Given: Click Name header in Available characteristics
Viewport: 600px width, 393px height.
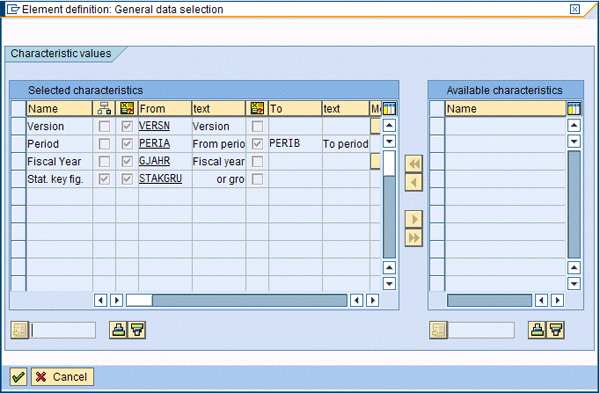Looking at the screenshot, I should [x=505, y=109].
